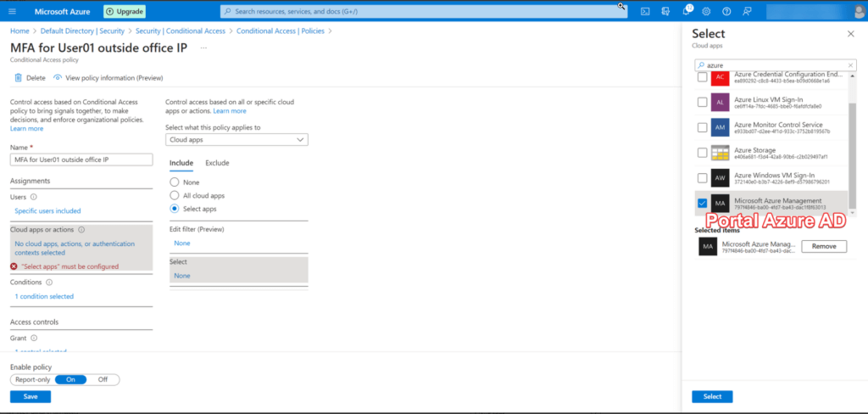This screenshot has height=414, width=868.
Task: Switch to the Include tab
Action: 181,163
